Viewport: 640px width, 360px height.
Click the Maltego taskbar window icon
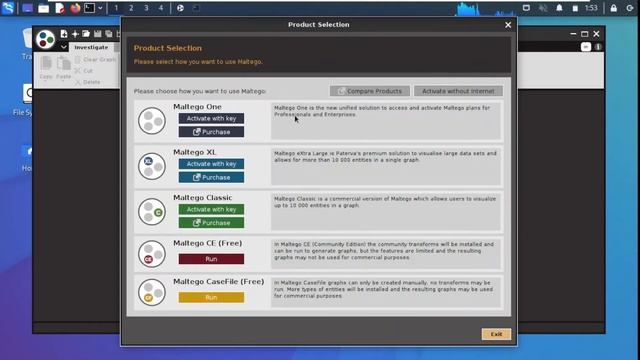click(x=180, y=8)
